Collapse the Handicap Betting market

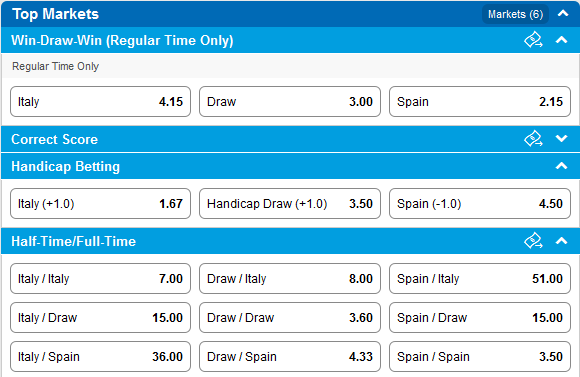[561, 166]
